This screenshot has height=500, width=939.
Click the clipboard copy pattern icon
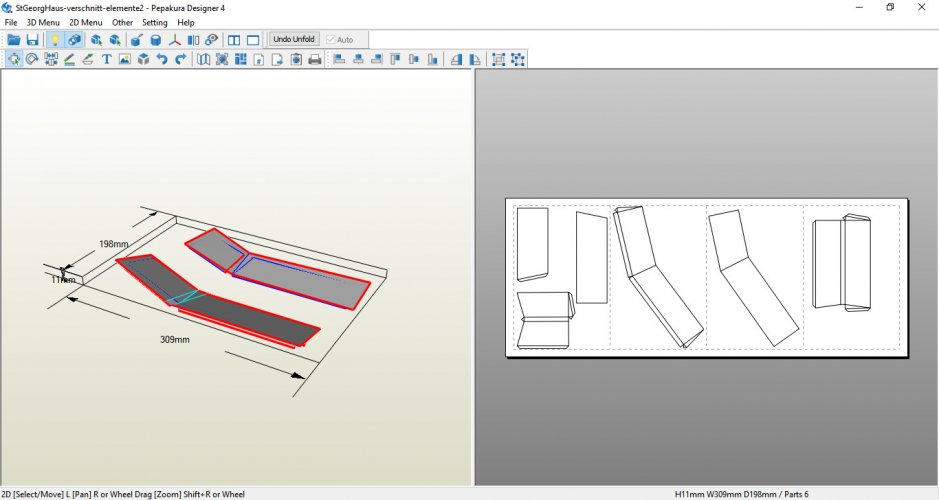coord(296,59)
